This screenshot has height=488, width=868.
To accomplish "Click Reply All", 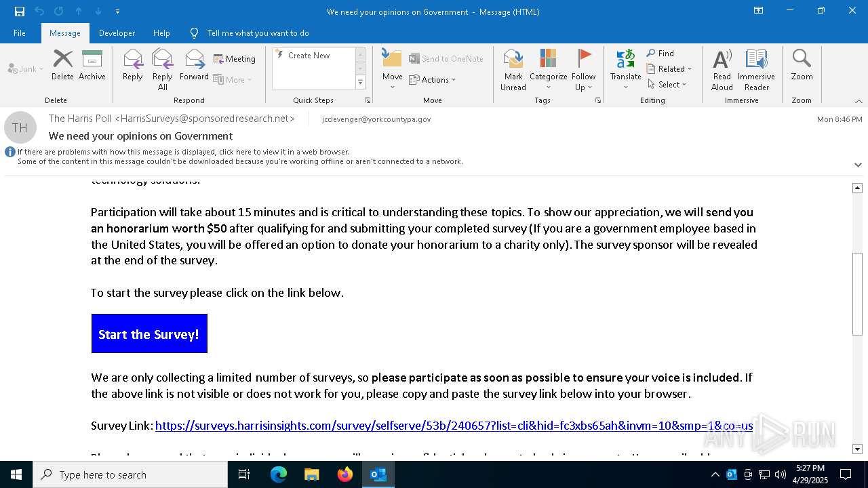I will (163, 69).
